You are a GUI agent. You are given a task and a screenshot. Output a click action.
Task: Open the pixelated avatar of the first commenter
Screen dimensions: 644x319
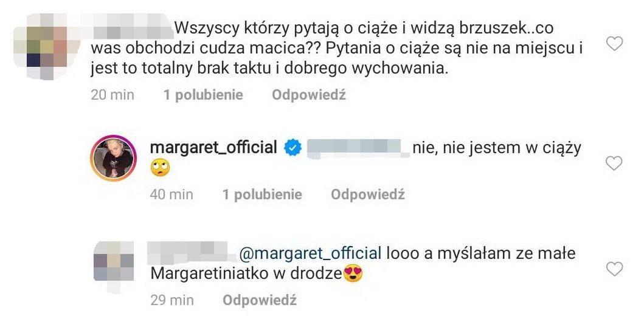pyautogui.click(x=46, y=46)
